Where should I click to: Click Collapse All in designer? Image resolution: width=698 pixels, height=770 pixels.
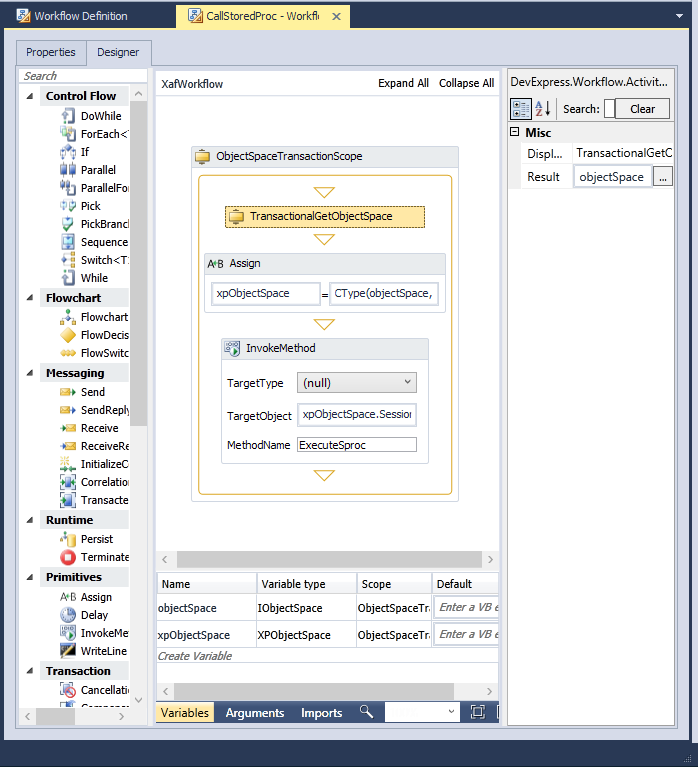(x=467, y=83)
